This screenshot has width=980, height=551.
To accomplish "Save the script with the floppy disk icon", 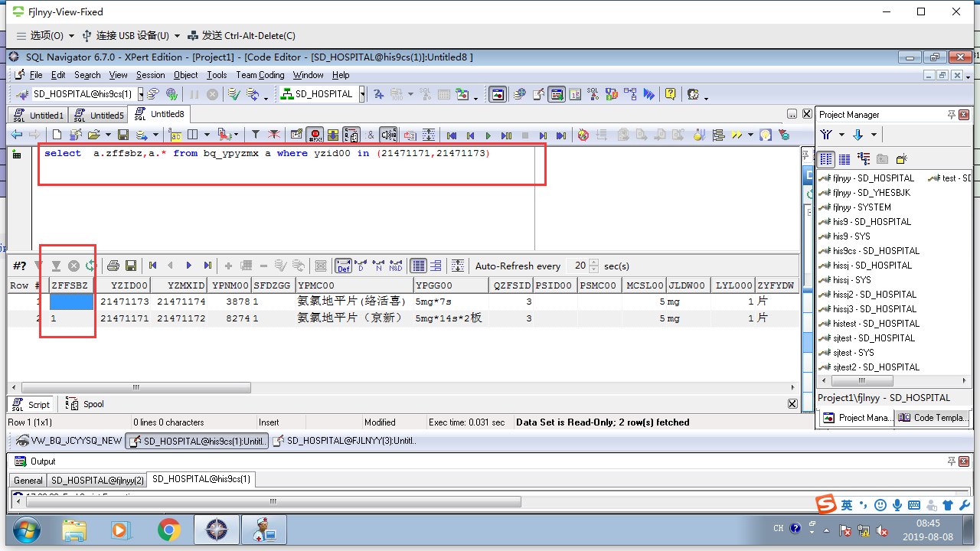I will click(x=123, y=135).
